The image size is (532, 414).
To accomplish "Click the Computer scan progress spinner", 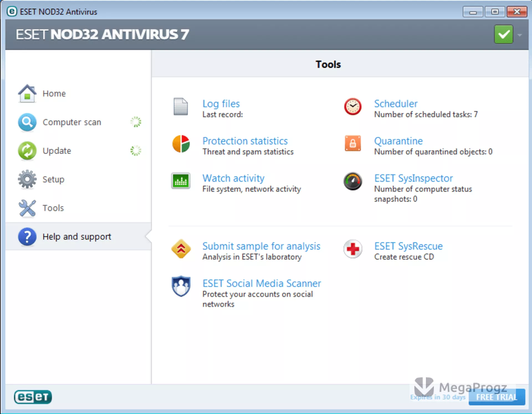I will (x=136, y=122).
